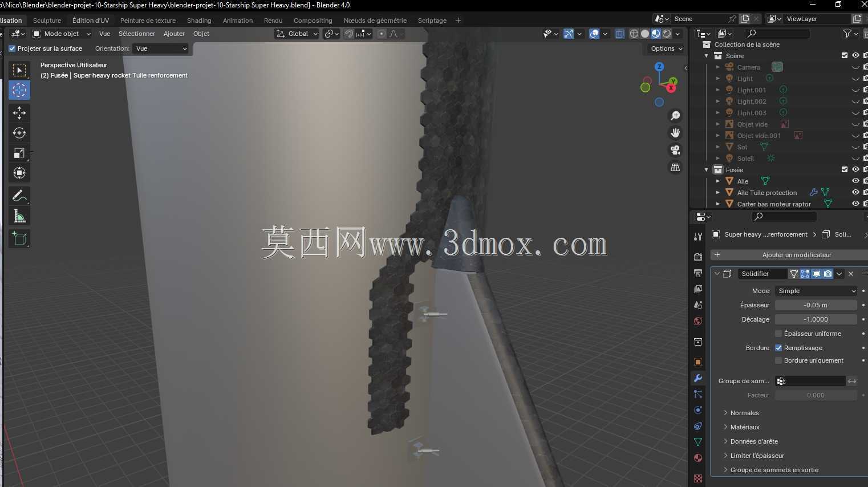Open the Physics properties tab
The image size is (868, 487).
pos(698,410)
